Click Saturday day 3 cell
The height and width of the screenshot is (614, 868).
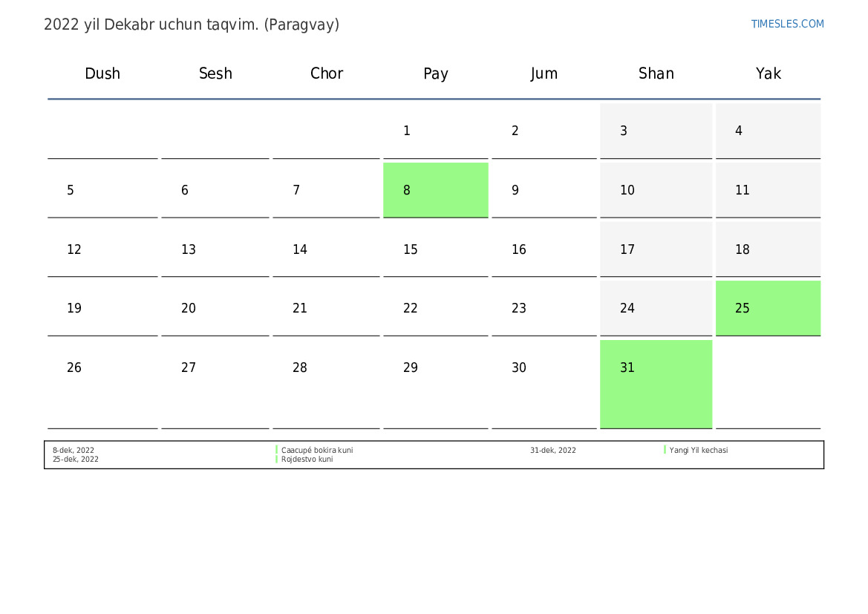click(656, 131)
